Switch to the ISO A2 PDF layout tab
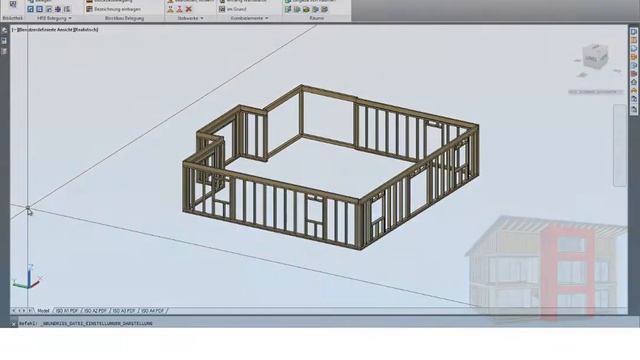This screenshot has height=360, width=640. point(96,311)
